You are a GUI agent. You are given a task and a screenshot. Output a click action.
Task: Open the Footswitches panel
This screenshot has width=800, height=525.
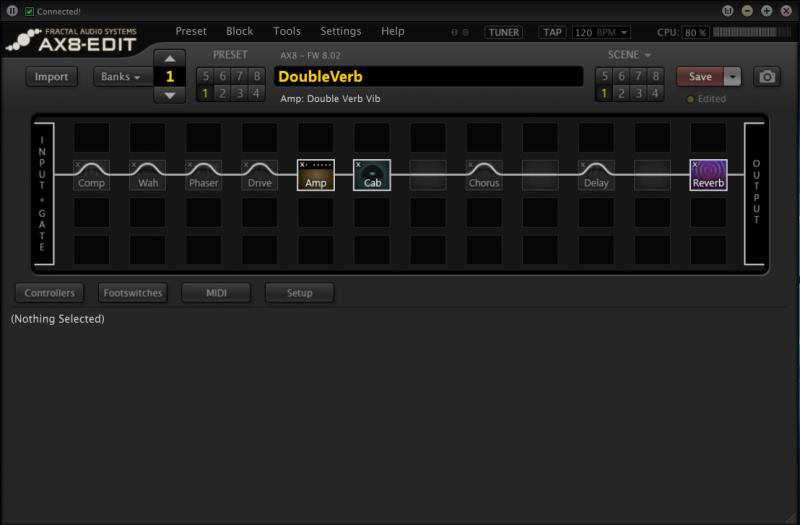[133, 293]
